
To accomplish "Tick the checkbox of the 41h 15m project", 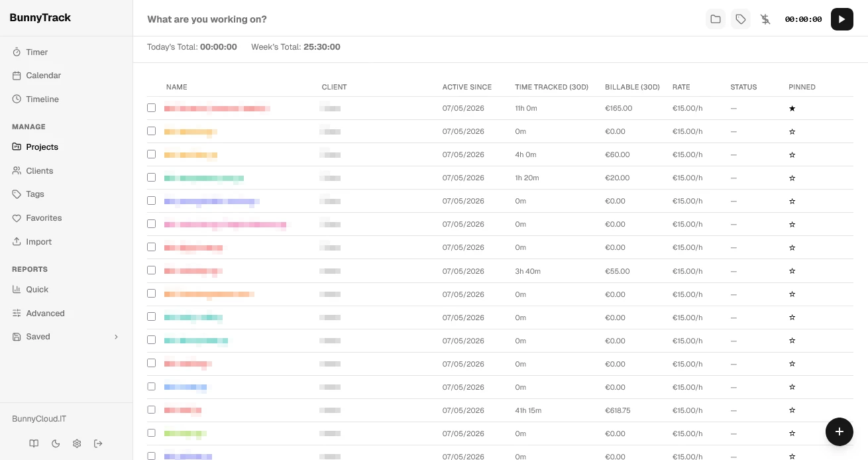I will click(x=151, y=410).
